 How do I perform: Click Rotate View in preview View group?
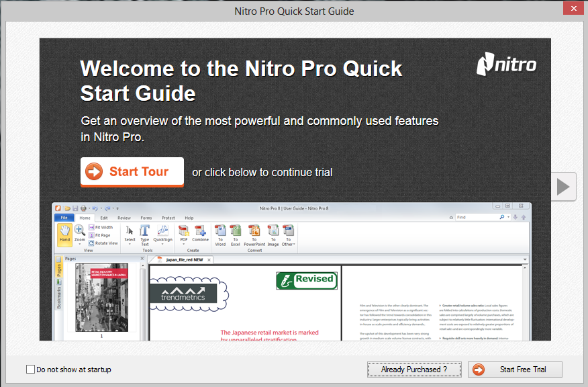pos(103,243)
